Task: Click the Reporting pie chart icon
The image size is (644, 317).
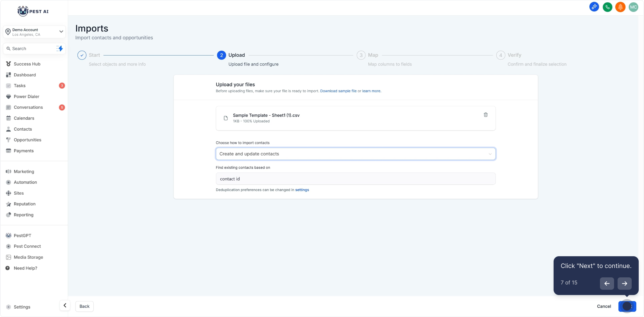Action: click(x=9, y=215)
